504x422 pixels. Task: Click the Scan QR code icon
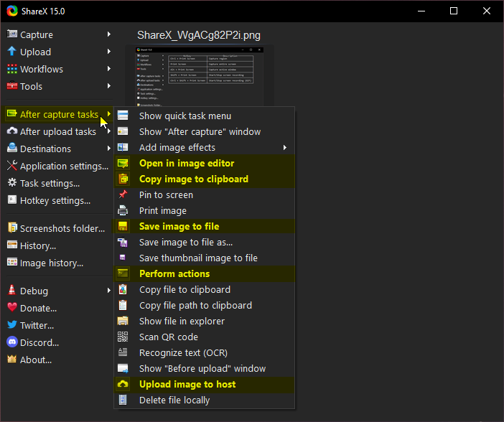123,337
